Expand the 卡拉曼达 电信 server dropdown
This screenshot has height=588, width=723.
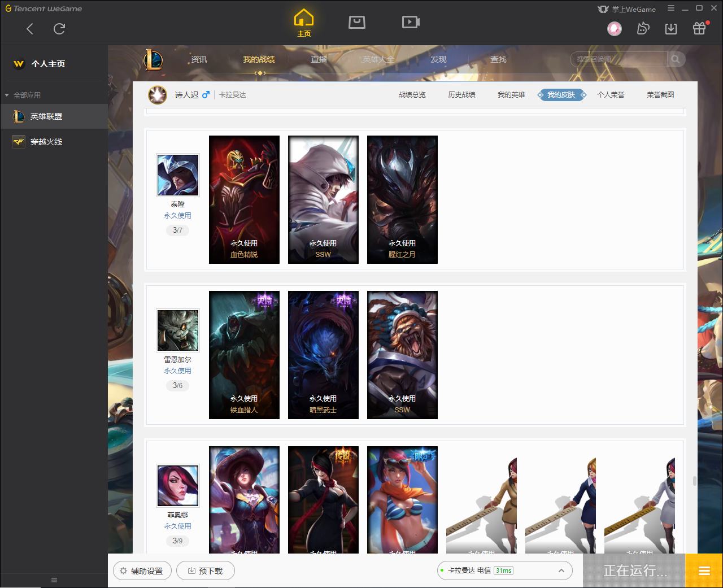point(505,570)
